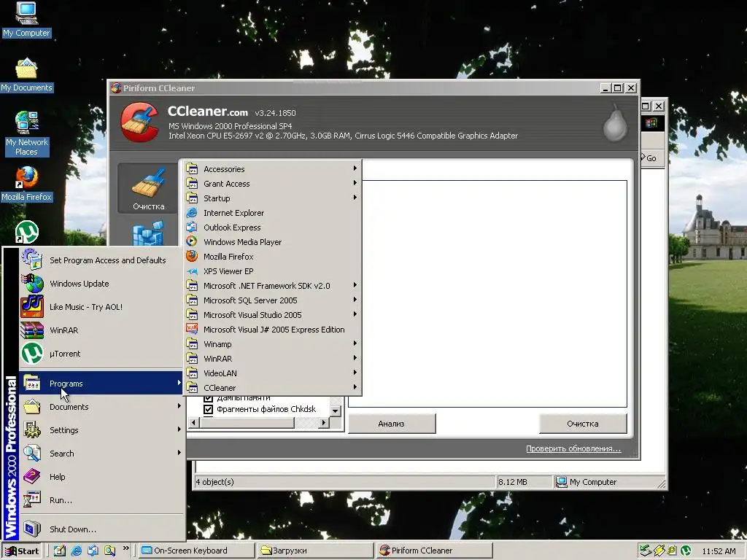Expand the Documents submenu
747x560 pixels.
point(101,407)
